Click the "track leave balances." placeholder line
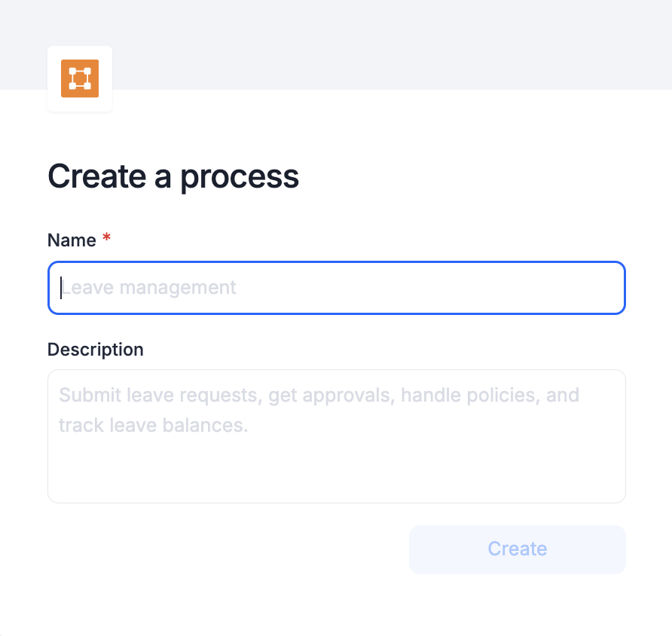The height and width of the screenshot is (636, 672). point(153,425)
